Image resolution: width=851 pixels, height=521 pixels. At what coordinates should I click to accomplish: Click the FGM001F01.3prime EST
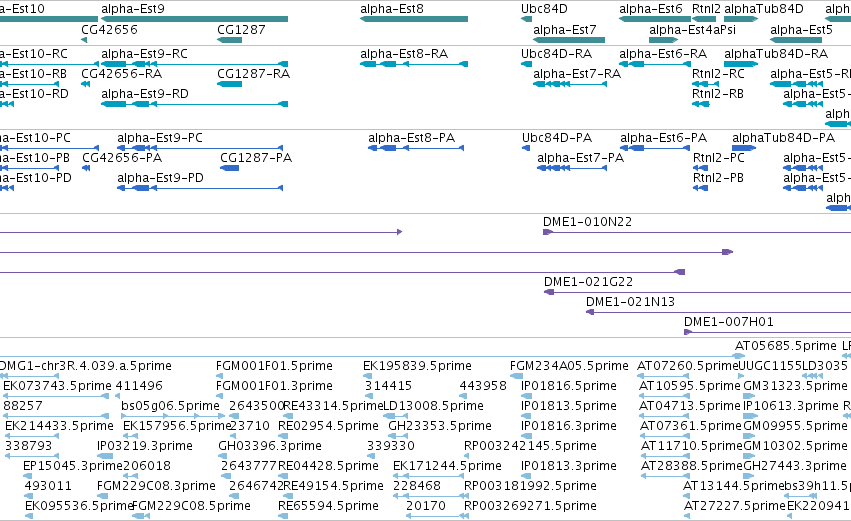[x=221, y=396]
